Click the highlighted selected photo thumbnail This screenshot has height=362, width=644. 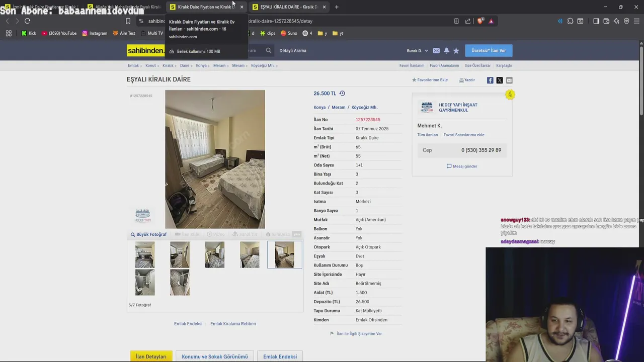pyautogui.click(x=284, y=254)
